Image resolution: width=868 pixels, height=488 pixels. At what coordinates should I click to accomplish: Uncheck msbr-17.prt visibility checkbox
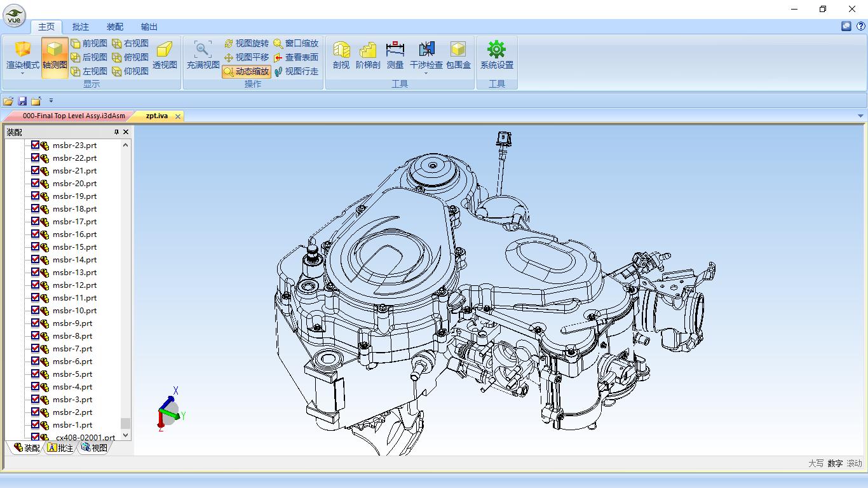pyautogui.click(x=36, y=221)
